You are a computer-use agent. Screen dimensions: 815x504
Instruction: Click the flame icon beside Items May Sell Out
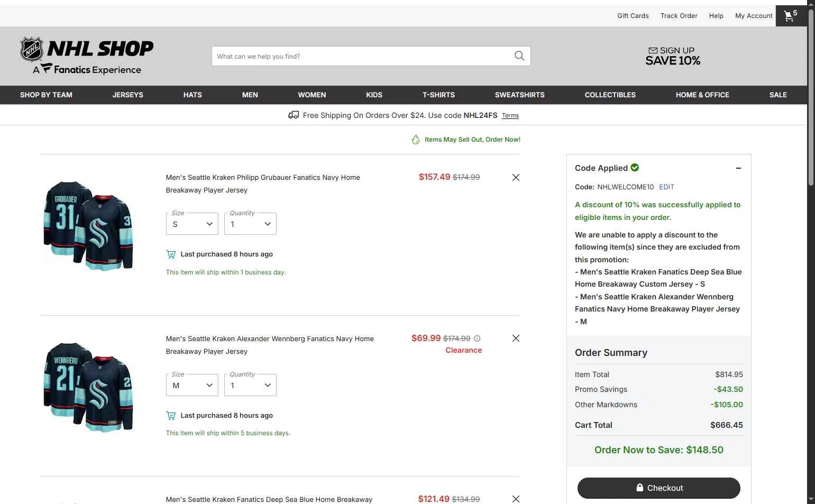pyautogui.click(x=416, y=140)
